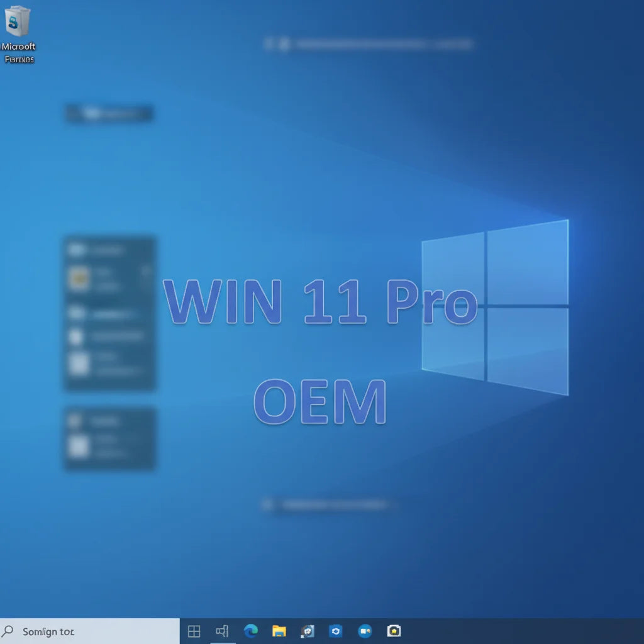Open the blue square hexagon taskbar icon
Screen dimensions: 644x644
pos(336,630)
